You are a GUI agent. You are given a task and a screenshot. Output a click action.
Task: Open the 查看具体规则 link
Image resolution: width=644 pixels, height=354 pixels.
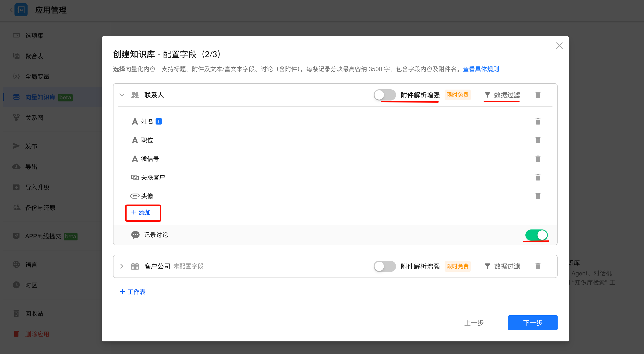pyautogui.click(x=481, y=69)
